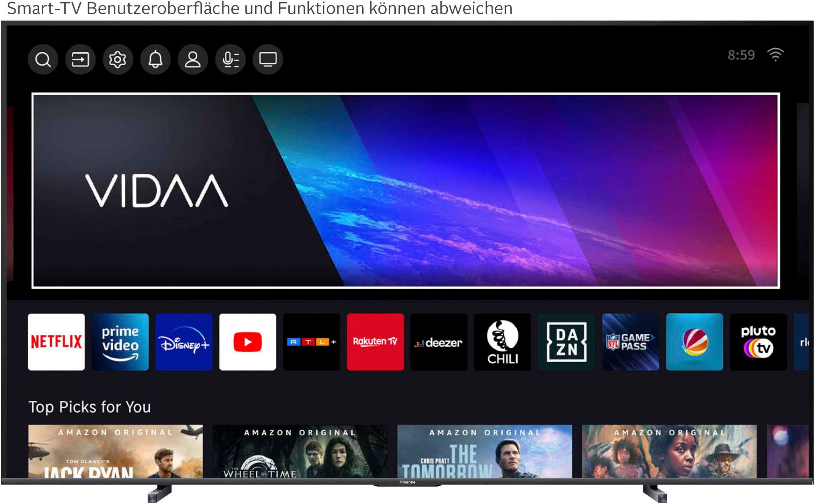
Task: Open the input source icon
Action: pyautogui.click(x=80, y=60)
